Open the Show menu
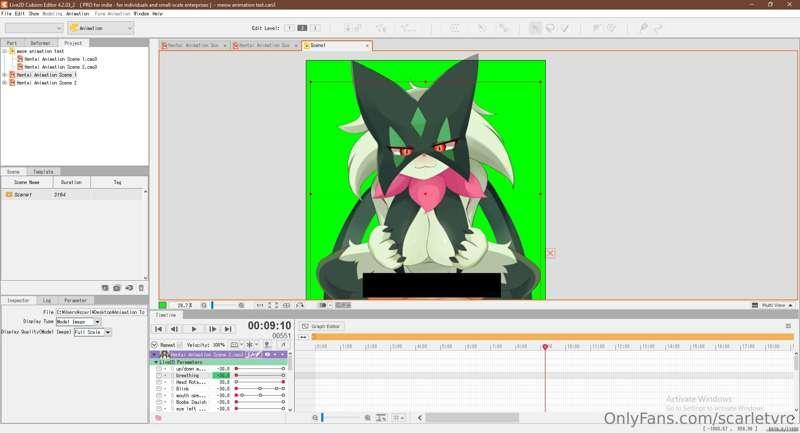The height and width of the screenshot is (433, 800). coord(34,14)
